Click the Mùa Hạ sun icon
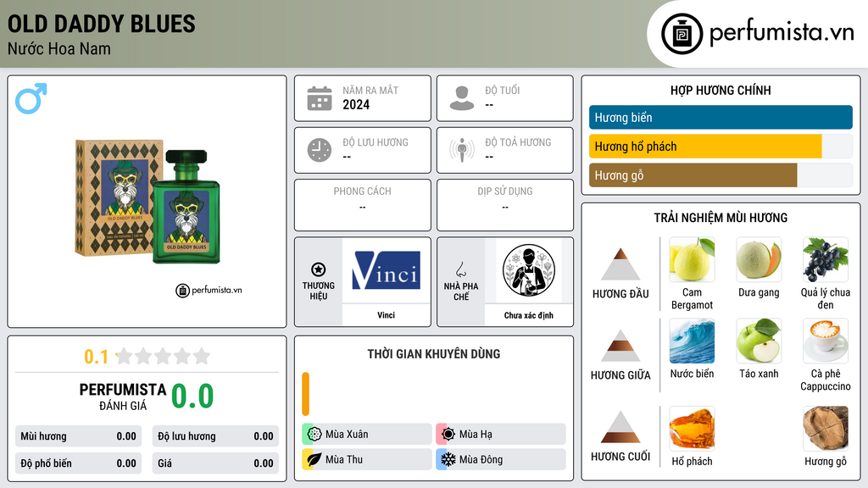This screenshot has height=488, width=868. pyautogui.click(x=448, y=435)
